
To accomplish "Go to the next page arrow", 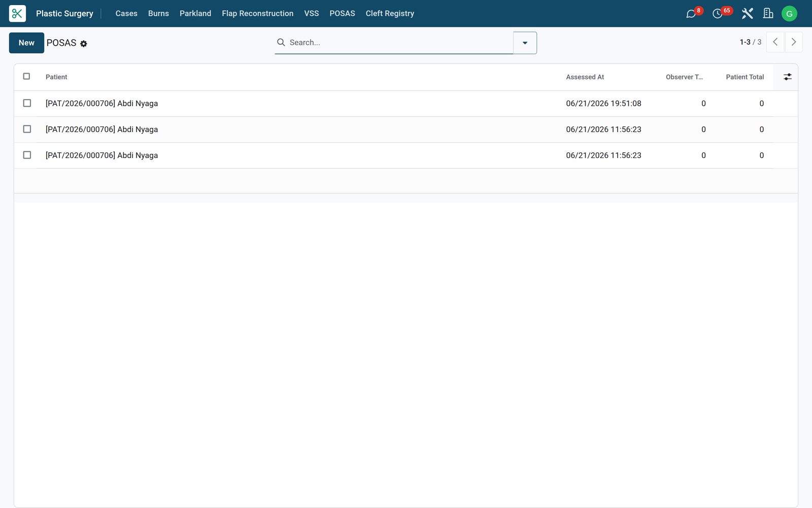I will 794,42.
